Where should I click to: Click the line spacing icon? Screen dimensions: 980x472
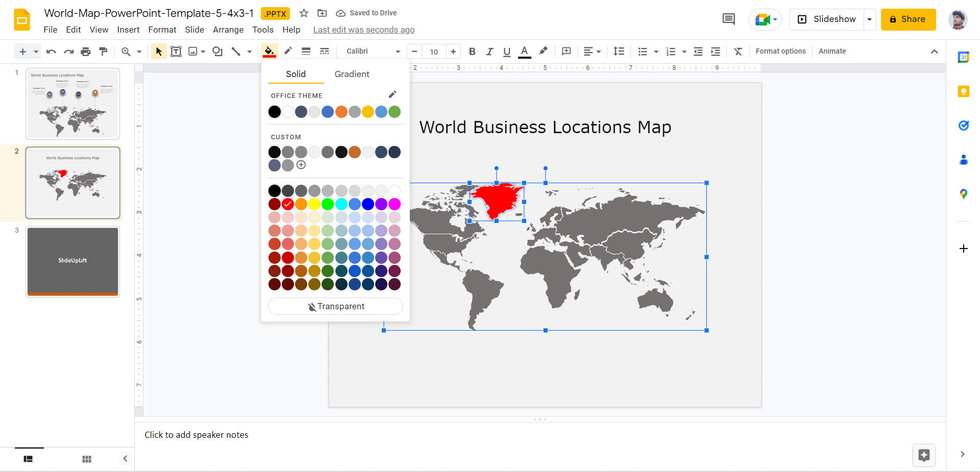point(619,51)
